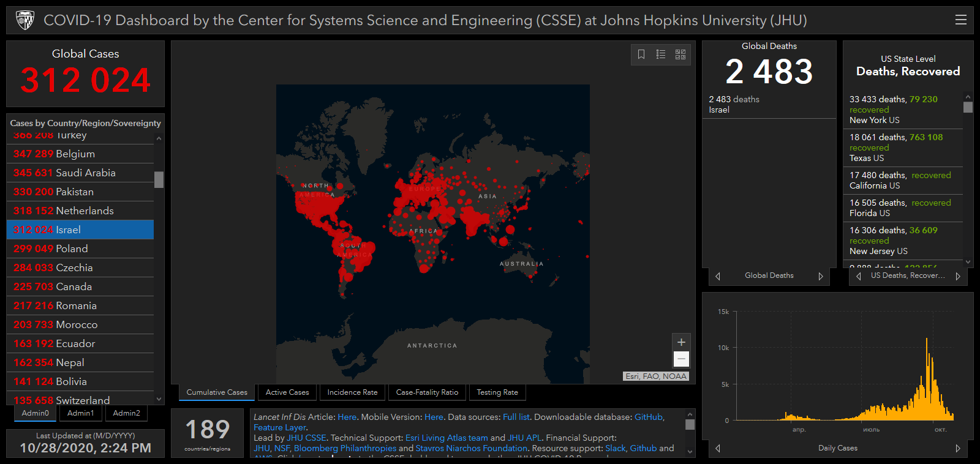
Task: Select Ecuador in the country list
Action: pyautogui.click(x=80, y=343)
